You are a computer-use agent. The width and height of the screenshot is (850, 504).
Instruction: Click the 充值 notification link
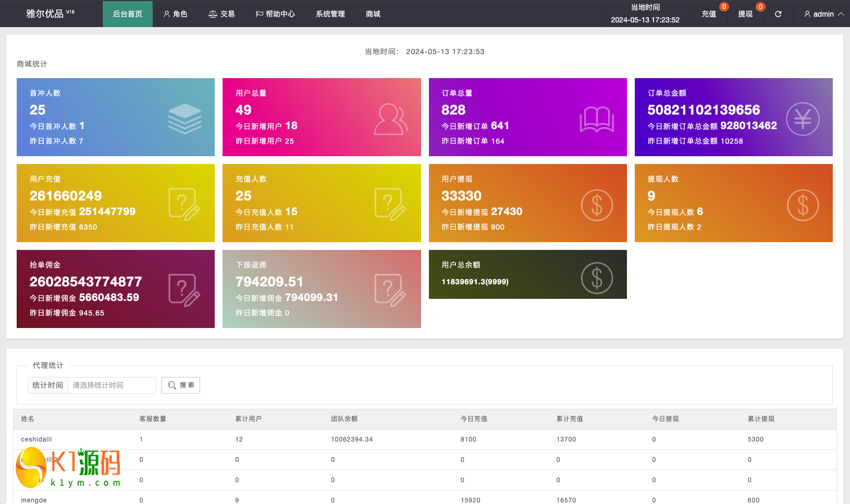click(709, 14)
